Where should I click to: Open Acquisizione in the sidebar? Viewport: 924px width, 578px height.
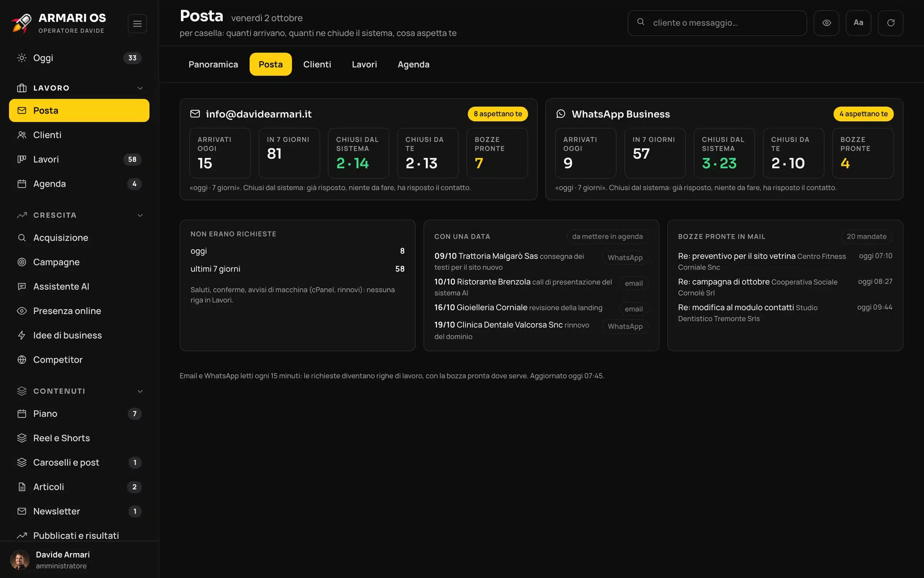pyautogui.click(x=79, y=238)
